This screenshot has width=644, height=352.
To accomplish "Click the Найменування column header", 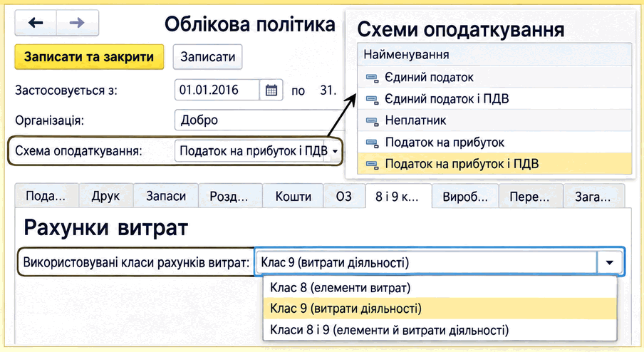I will (x=494, y=54).
